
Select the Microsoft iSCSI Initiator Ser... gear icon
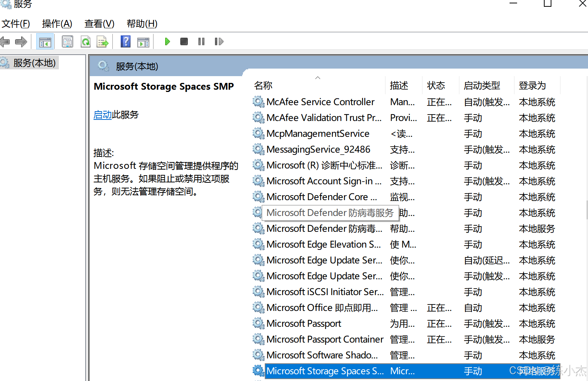pos(258,292)
